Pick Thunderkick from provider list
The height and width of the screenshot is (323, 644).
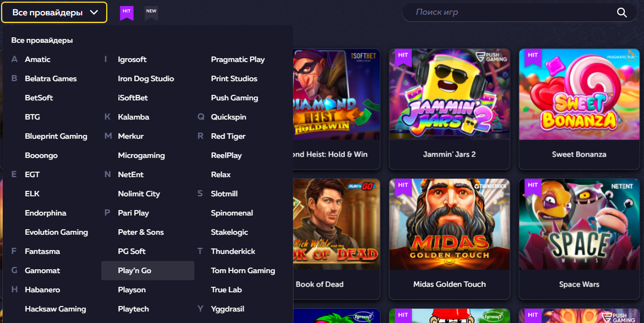coord(233,251)
